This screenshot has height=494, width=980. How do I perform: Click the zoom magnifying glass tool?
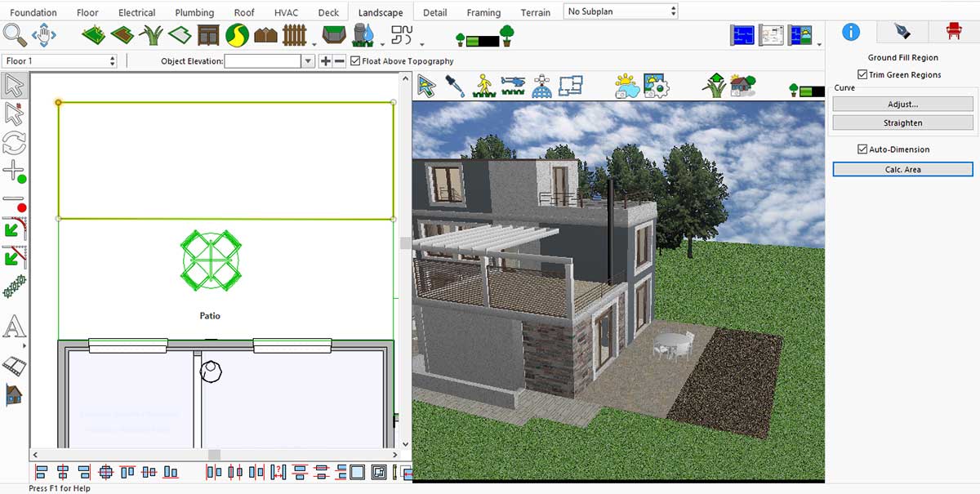pyautogui.click(x=15, y=35)
